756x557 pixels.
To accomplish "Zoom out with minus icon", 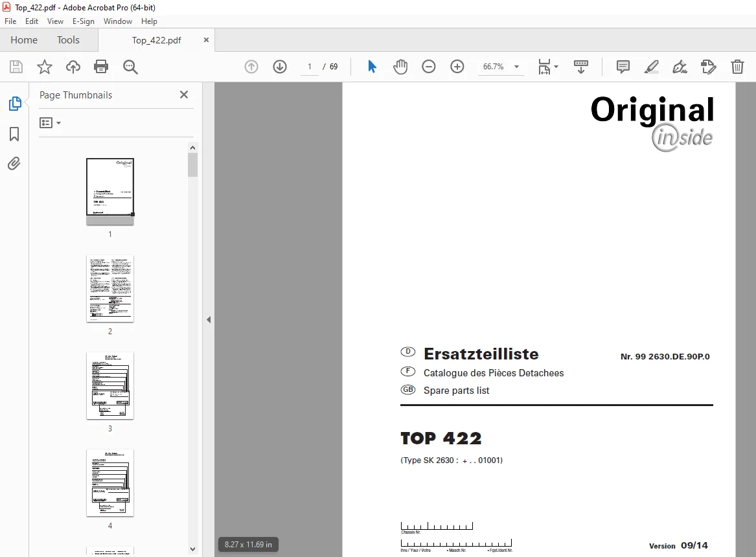I will tap(429, 67).
